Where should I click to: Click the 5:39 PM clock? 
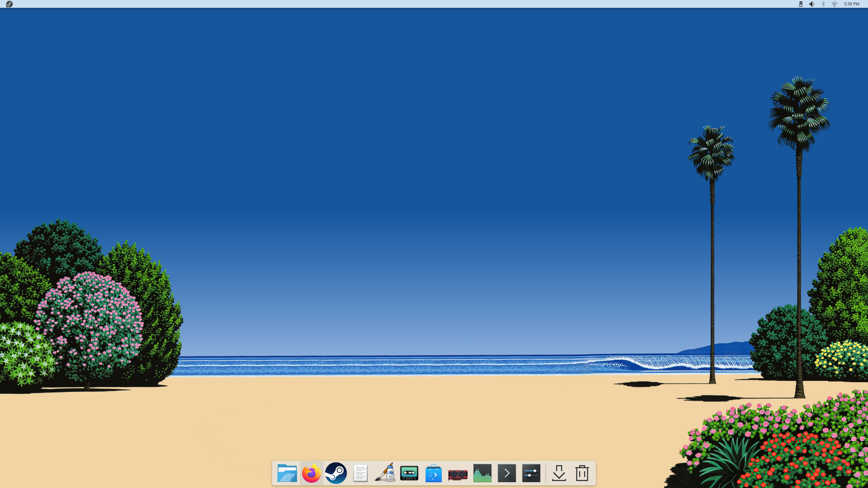[851, 4]
